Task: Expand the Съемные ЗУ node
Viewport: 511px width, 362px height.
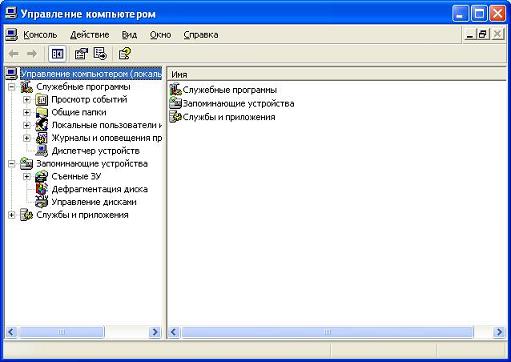Action: [x=27, y=176]
